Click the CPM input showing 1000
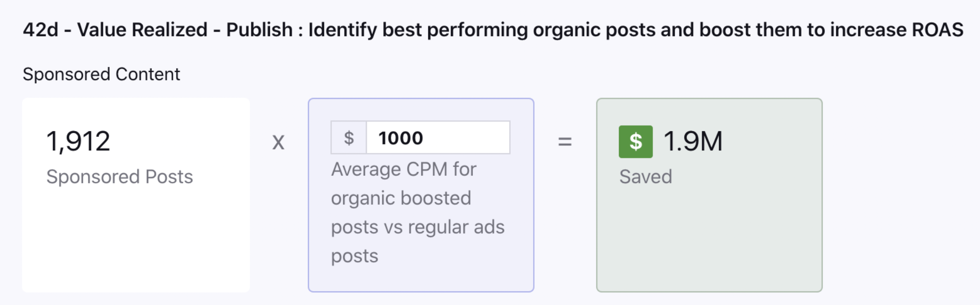Screen dimensions: 980x305 coord(438,138)
